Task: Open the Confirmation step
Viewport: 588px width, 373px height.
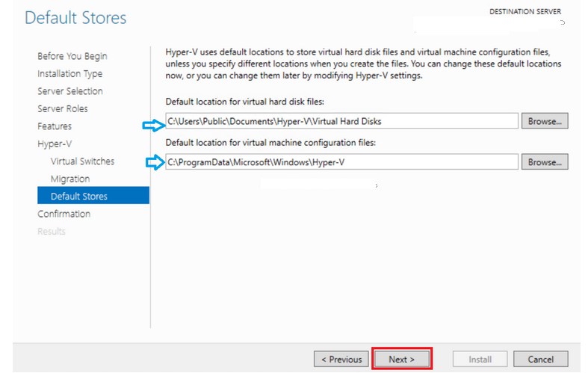Action: (x=64, y=214)
